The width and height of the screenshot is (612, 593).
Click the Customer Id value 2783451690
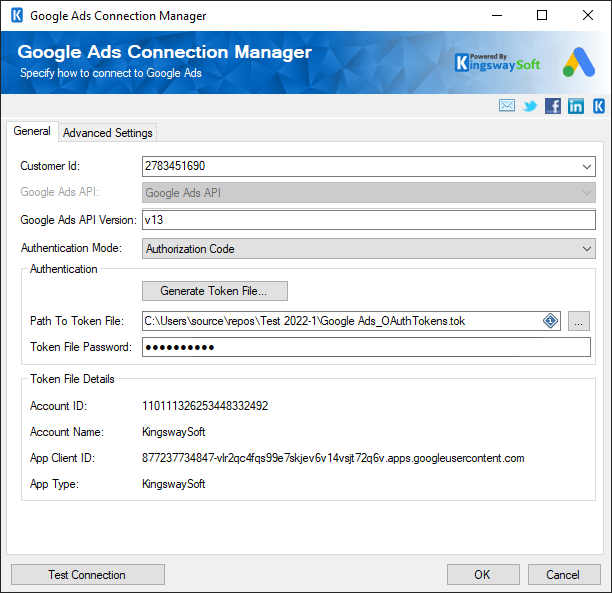[x=175, y=166]
